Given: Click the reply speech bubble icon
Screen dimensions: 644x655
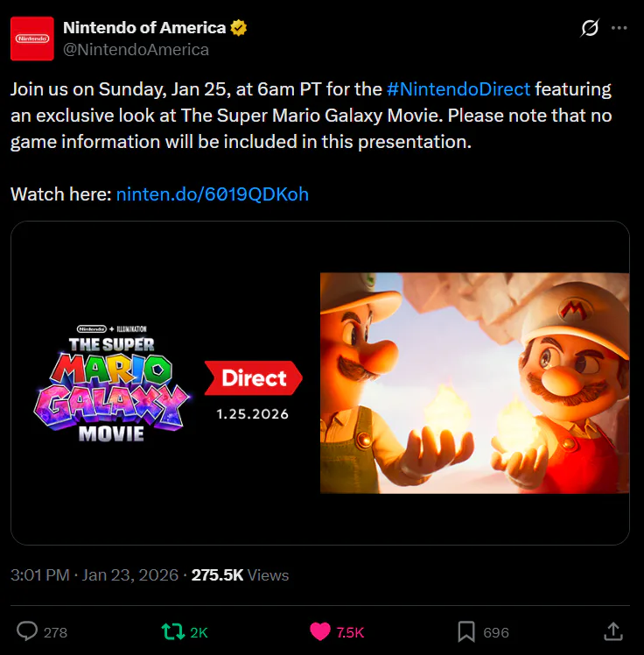Looking at the screenshot, I should point(28,631).
